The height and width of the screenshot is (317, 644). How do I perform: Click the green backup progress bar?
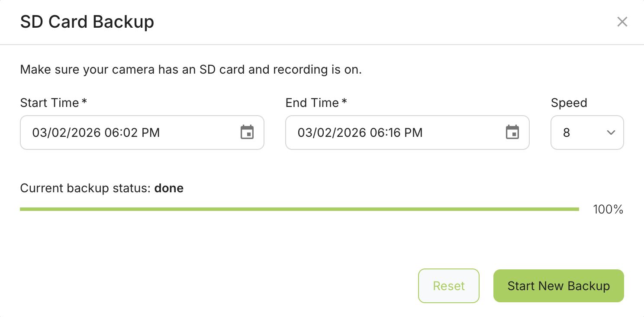[x=299, y=209]
